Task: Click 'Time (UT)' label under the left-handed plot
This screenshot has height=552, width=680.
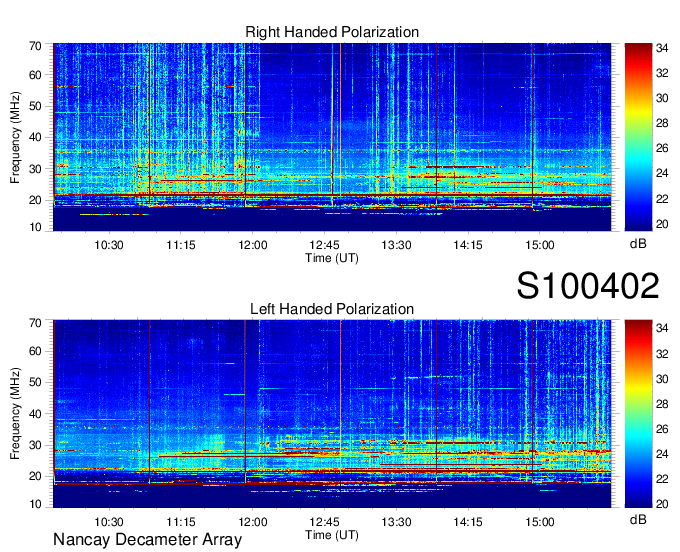Action: click(332, 535)
